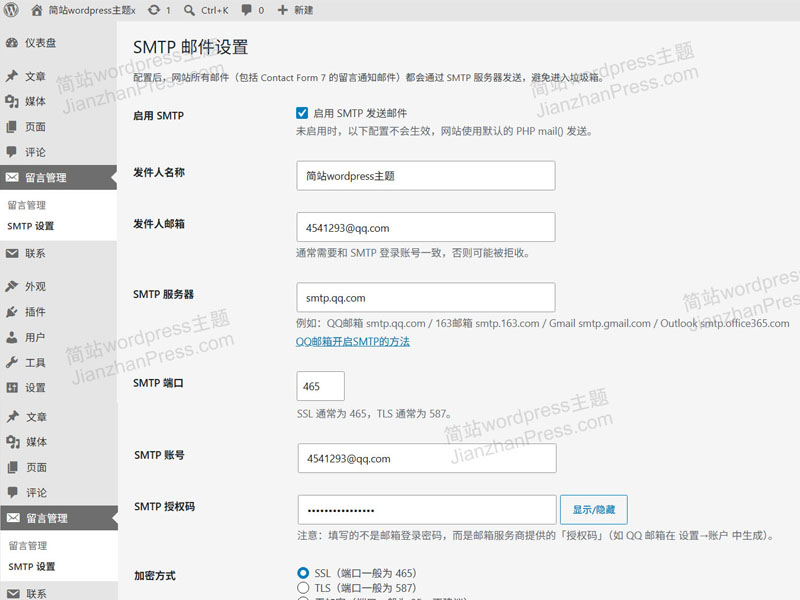Click the 新建 plus button in the admin bar
The image size is (800, 600).
coord(295,10)
